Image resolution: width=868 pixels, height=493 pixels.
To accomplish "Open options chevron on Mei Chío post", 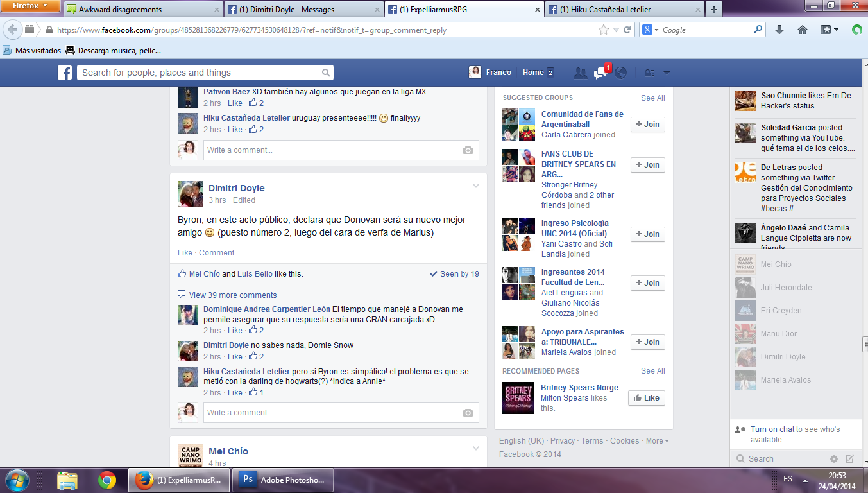I will click(x=476, y=449).
